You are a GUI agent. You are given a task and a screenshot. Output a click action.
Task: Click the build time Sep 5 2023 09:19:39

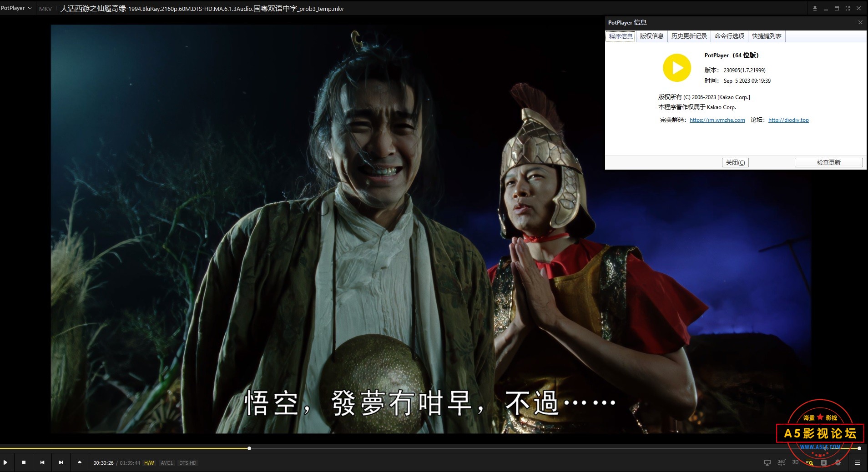(747, 81)
